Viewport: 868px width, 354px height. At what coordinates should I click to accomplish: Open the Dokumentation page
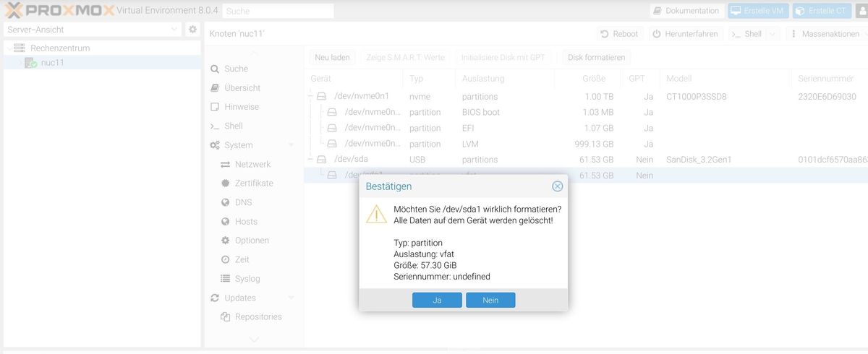click(686, 11)
